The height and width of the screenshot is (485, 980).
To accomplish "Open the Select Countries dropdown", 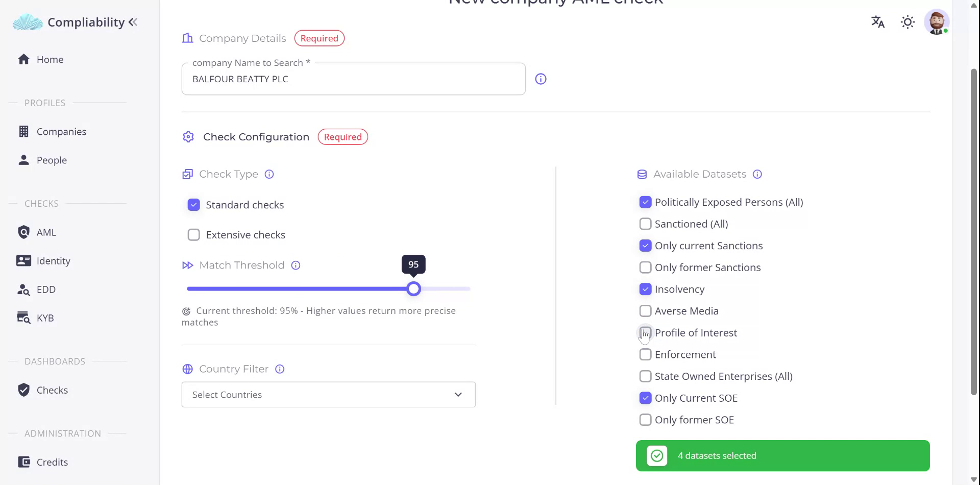I will point(316,395).
